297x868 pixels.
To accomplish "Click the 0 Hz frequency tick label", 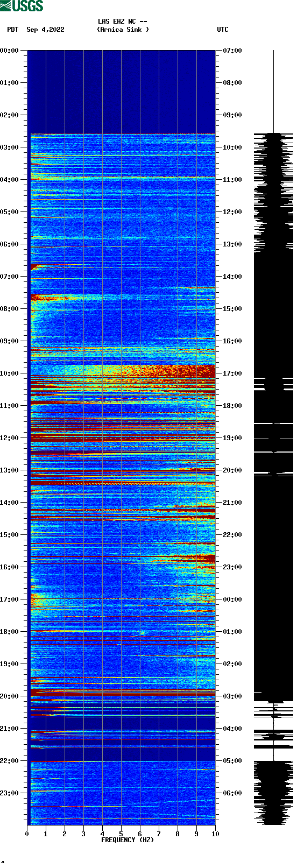I will click(x=27, y=834).
